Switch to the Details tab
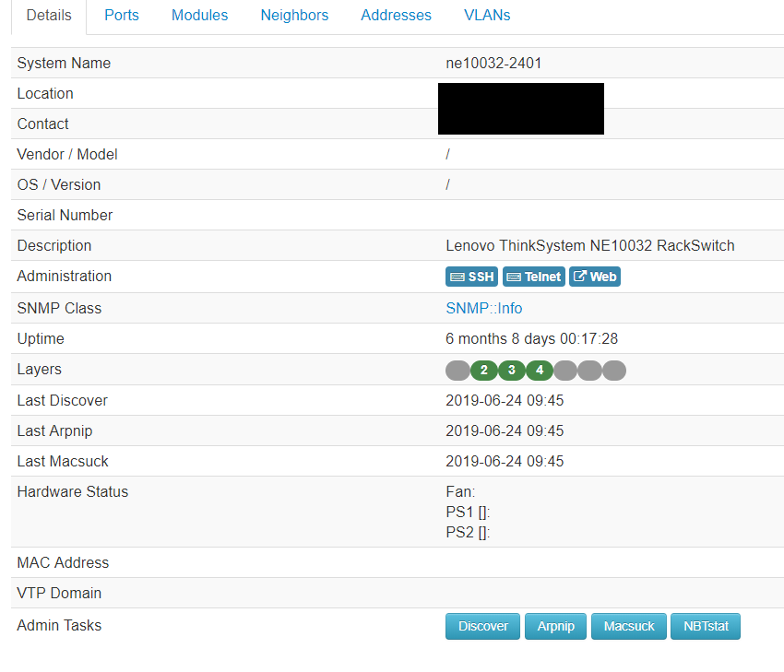 (x=49, y=16)
